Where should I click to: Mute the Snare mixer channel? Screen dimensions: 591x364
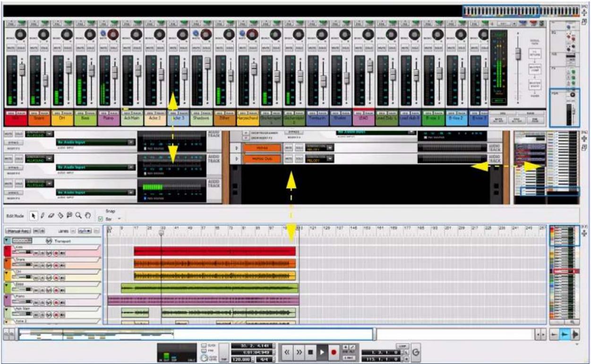pyautogui.click(x=34, y=48)
